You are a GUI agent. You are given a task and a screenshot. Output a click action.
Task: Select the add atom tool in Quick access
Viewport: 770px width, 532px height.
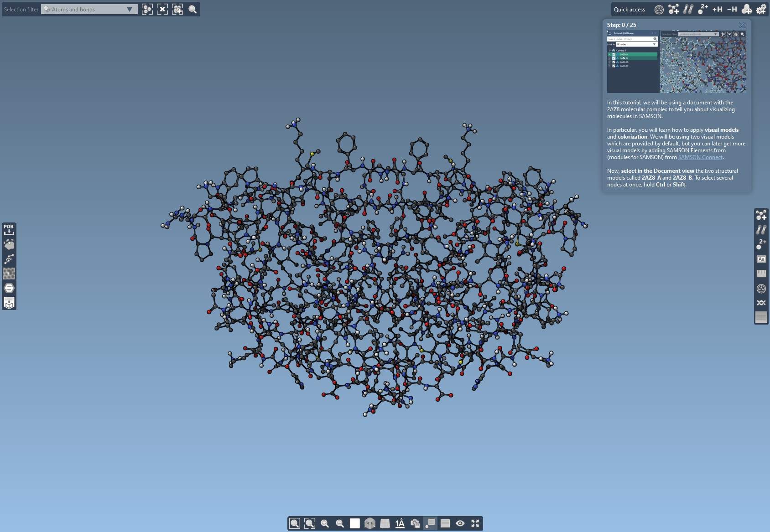coord(673,9)
